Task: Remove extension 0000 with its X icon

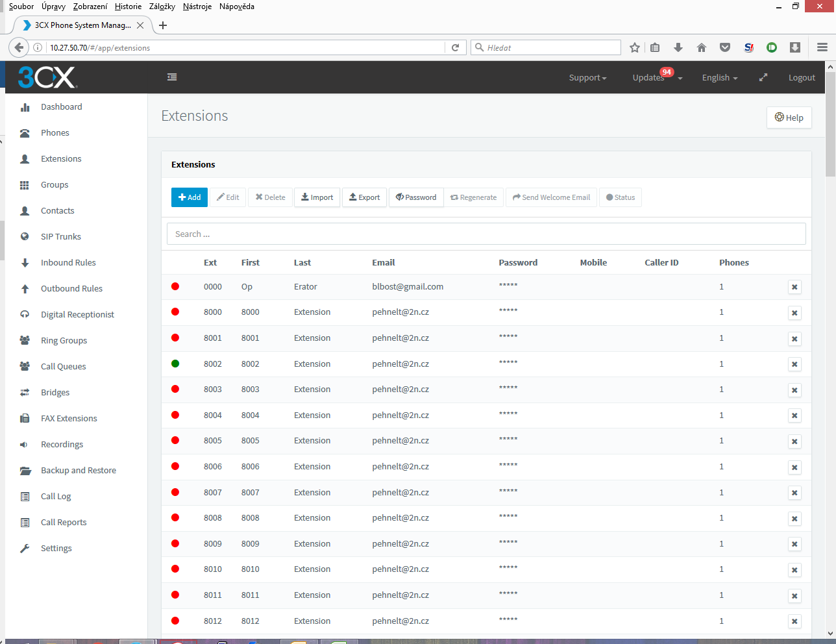Action: click(x=794, y=287)
